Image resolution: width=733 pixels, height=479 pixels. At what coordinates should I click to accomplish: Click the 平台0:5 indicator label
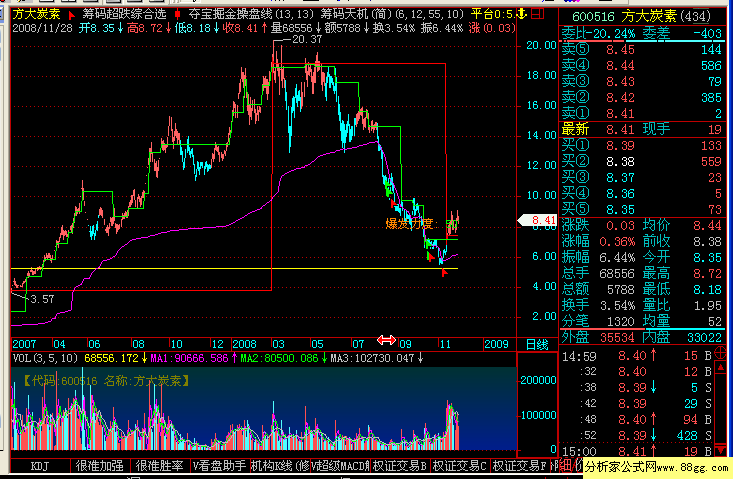click(x=493, y=14)
